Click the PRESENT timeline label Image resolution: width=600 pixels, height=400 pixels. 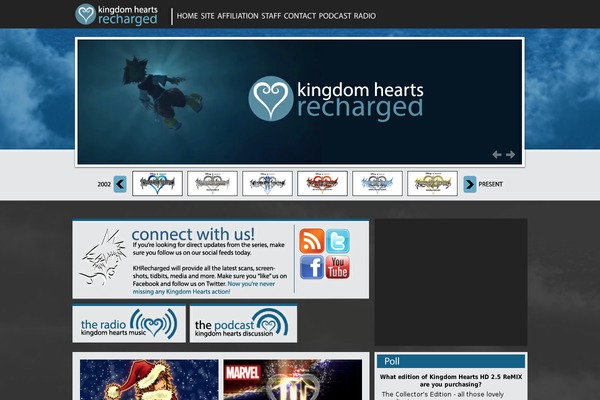[491, 184]
